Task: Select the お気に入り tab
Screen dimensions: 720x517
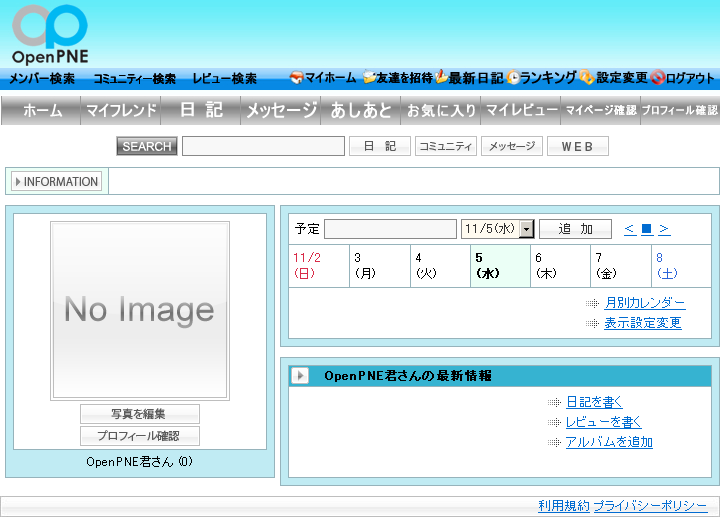Action: coord(440,110)
